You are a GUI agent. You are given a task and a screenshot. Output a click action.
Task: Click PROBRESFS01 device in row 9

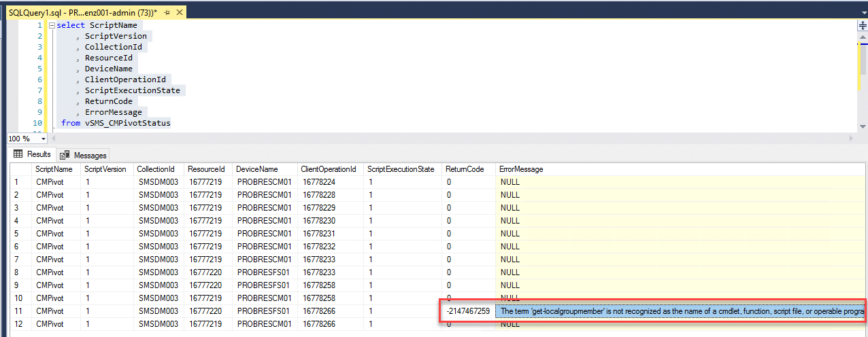(264, 285)
